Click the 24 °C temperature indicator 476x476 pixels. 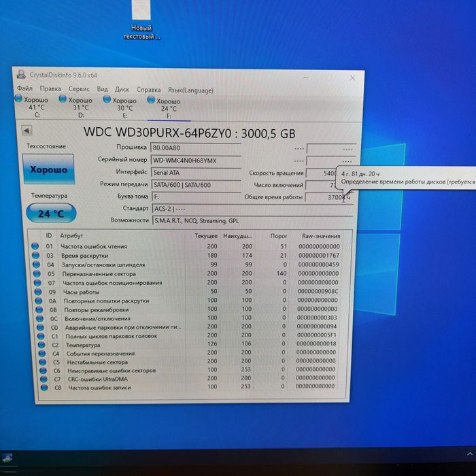click(51, 214)
